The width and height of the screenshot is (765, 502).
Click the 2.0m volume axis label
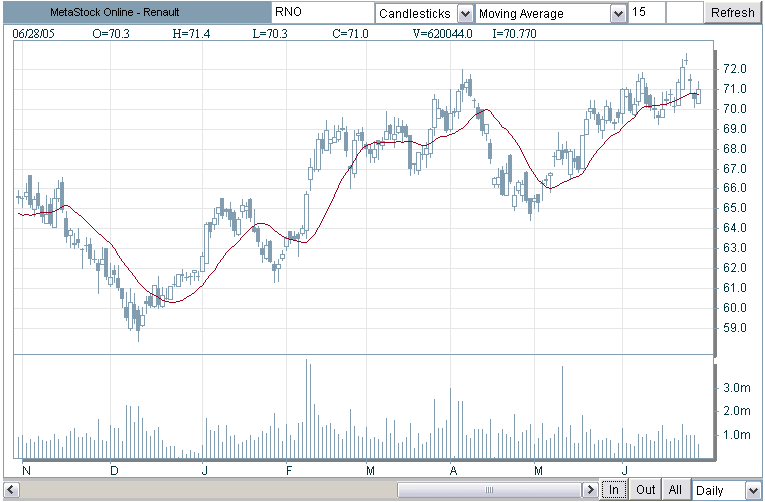tap(737, 411)
